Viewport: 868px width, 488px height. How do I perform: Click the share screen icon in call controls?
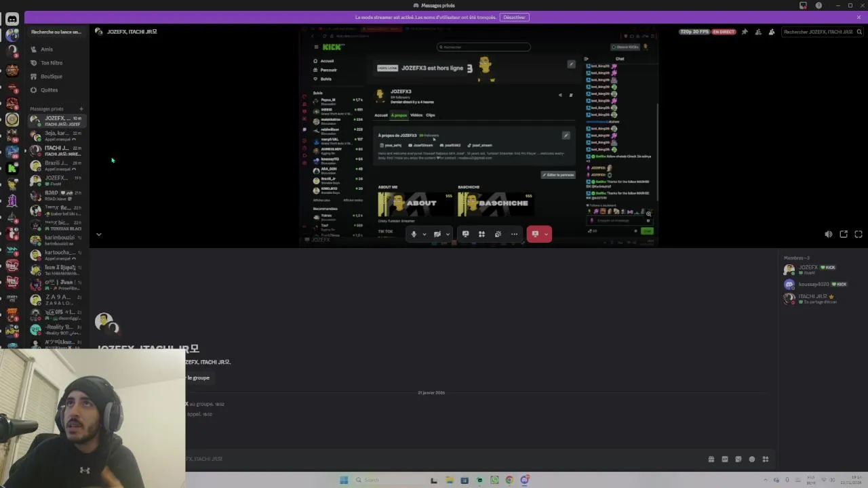[465, 234]
